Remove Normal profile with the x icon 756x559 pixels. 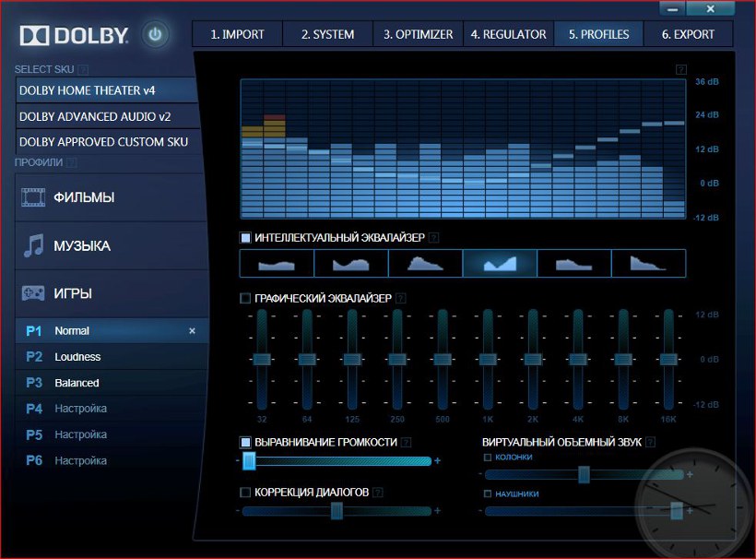point(192,331)
